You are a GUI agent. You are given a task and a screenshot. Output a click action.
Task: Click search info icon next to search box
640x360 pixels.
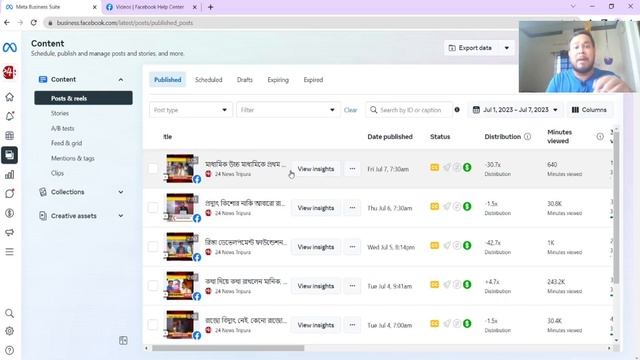pyautogui.click(x=457, y=110)
